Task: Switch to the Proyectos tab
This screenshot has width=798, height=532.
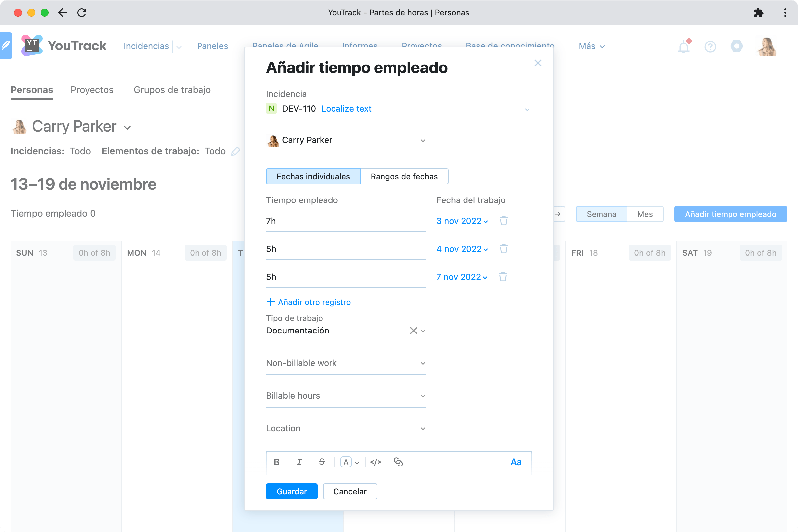Action: click(92, 90)
